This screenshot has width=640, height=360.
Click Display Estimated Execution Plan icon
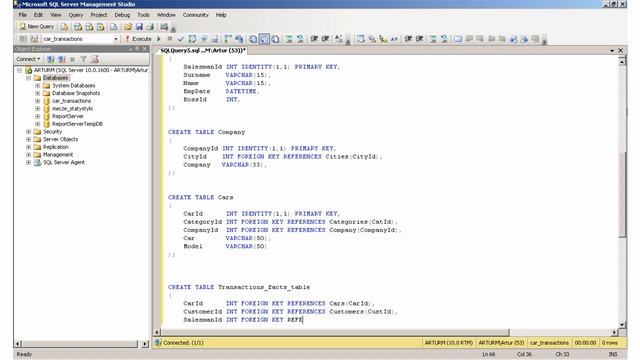click(192, 39)
